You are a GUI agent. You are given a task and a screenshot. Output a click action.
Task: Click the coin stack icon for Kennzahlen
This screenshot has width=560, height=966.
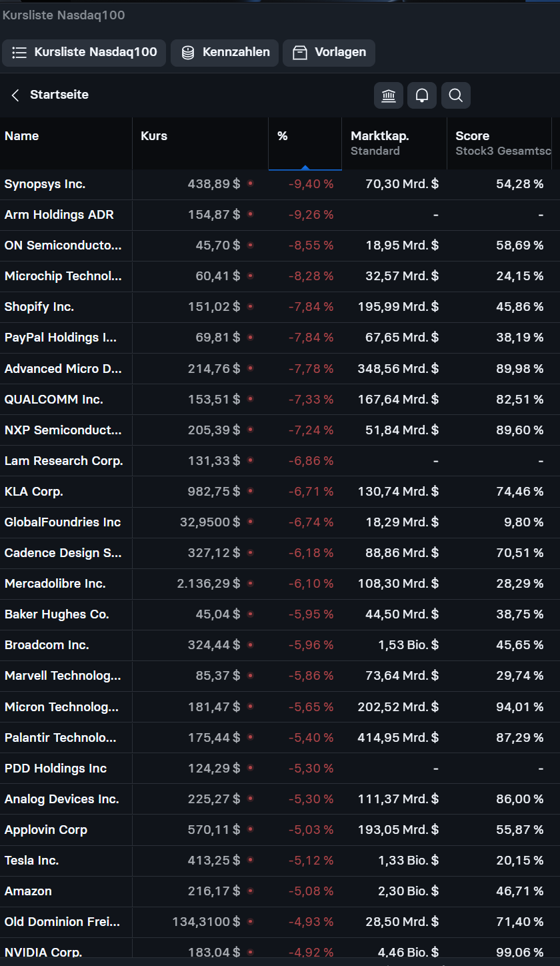pos(189,53)
